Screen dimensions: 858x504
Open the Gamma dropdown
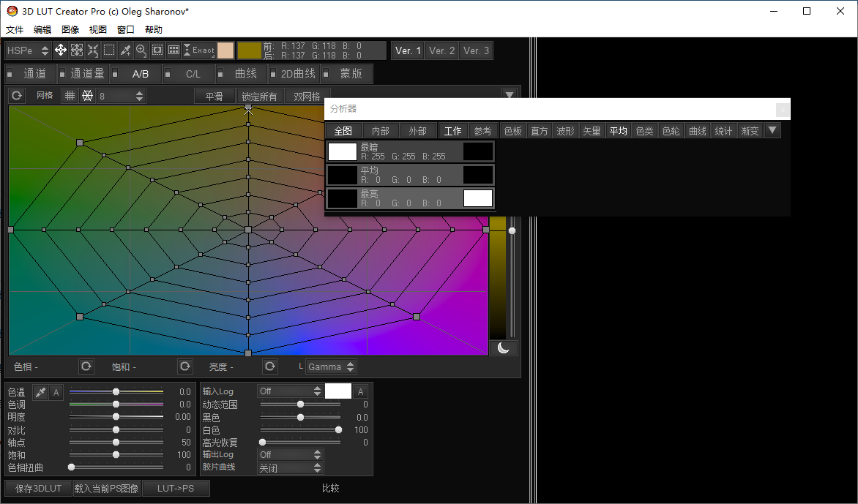[x=331, y=366]
